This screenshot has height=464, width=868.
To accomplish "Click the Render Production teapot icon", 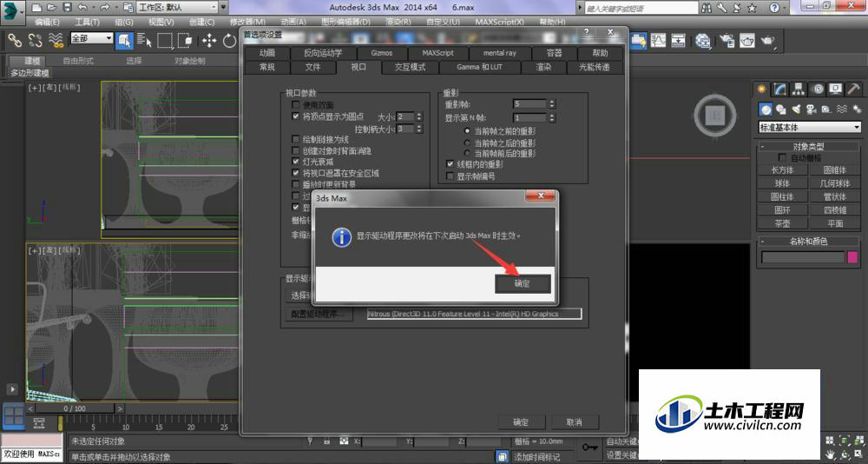I will [768, 41].
